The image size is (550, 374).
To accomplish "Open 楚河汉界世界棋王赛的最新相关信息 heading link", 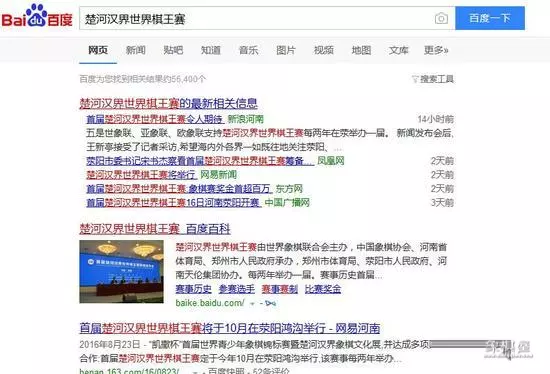I will (x=168, y=103).
